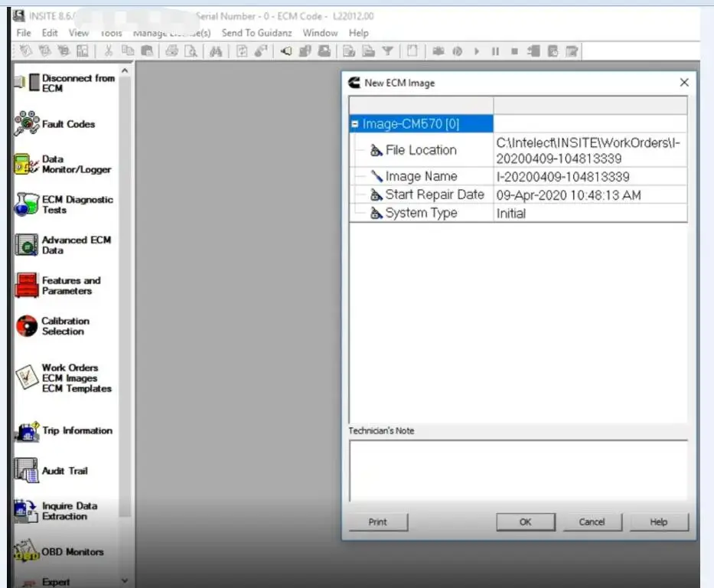
Task: Close the New ECM Image dialog
Action: 684,83
